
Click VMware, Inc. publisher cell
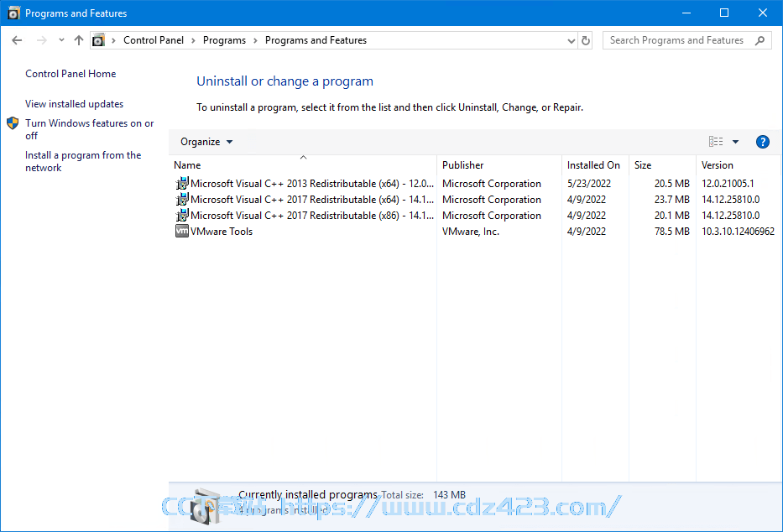coord(471,232)
